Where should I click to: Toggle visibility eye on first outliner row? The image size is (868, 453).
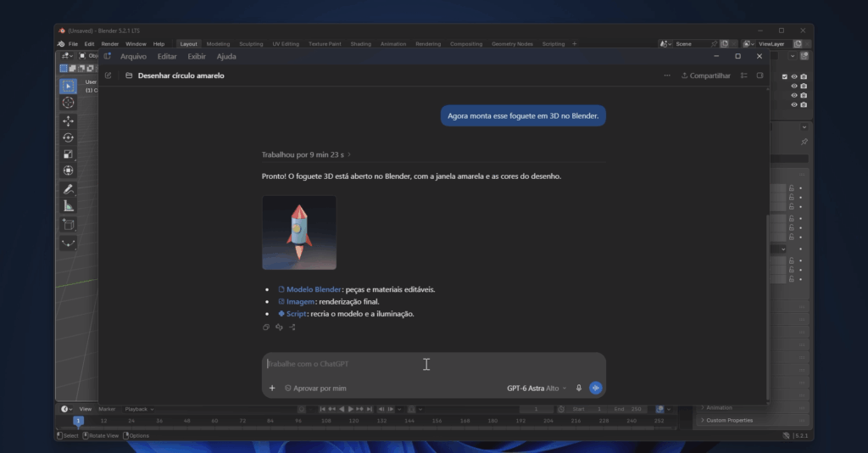click(x=793, y=76)
